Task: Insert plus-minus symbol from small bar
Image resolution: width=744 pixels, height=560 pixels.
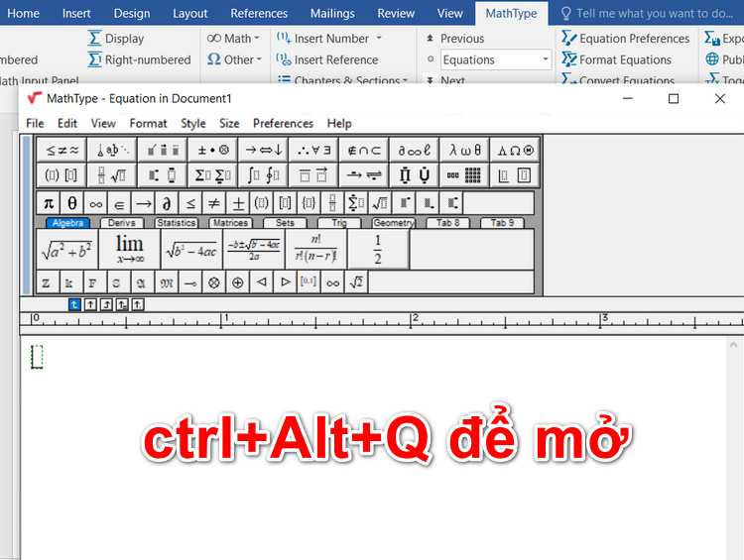Action: [238, 204]
